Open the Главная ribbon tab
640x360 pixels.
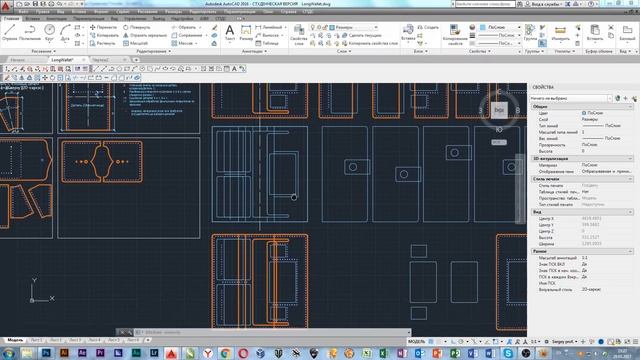11,18
